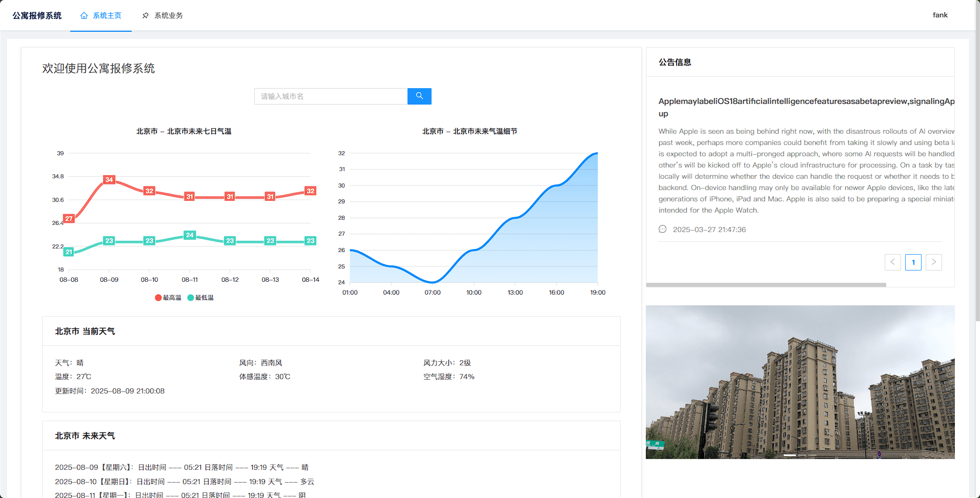Click the 北京市 未来天气 heading
Image resolution: width=980 pixels, height=498 pixels.
(x=85, y=436)
